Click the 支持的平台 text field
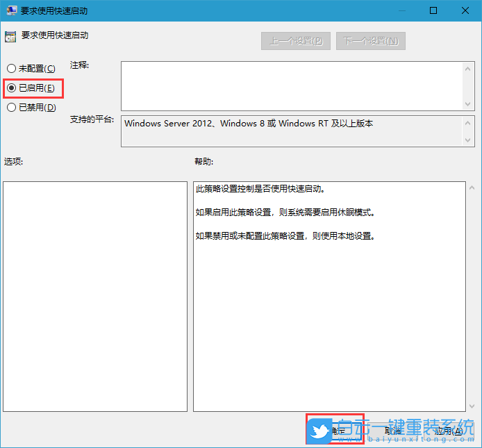The width and height of the screenshot is (482, 448). pos(292,131)
